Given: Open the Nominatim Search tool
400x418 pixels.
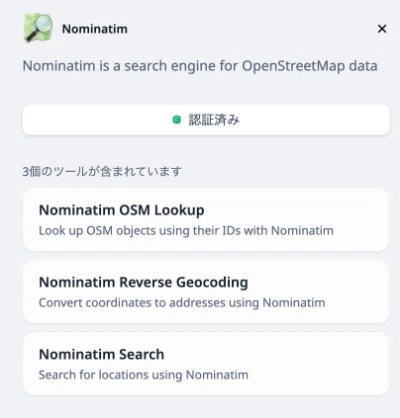Looking at the screenshot, I should [x=206, y=364].
